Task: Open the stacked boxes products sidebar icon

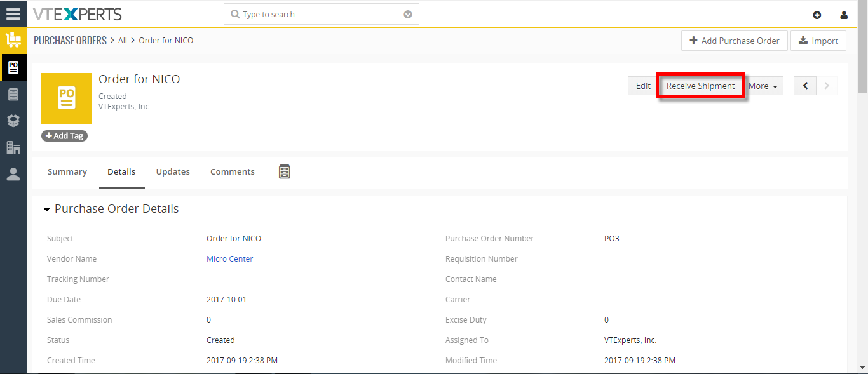Action: coord(13,121)
